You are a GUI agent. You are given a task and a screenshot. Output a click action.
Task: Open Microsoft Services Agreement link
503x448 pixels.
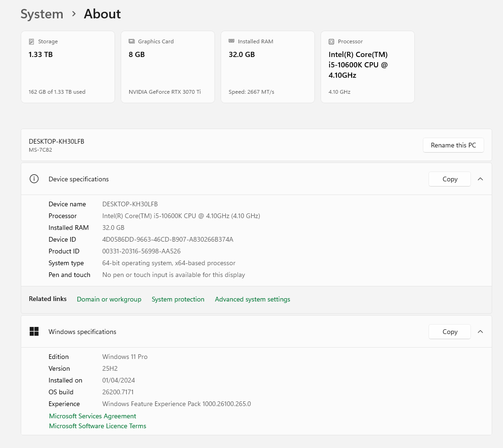click(x=92, y=416)
